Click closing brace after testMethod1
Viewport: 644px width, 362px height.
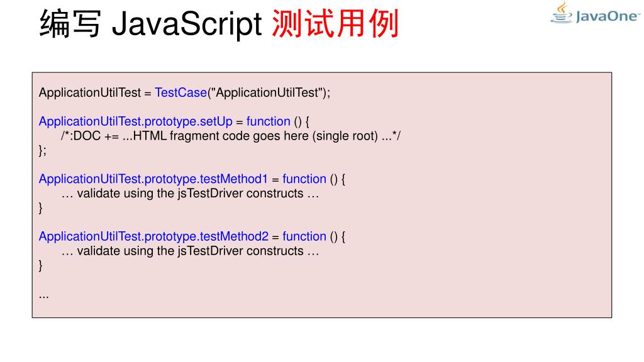coord(41,208)
